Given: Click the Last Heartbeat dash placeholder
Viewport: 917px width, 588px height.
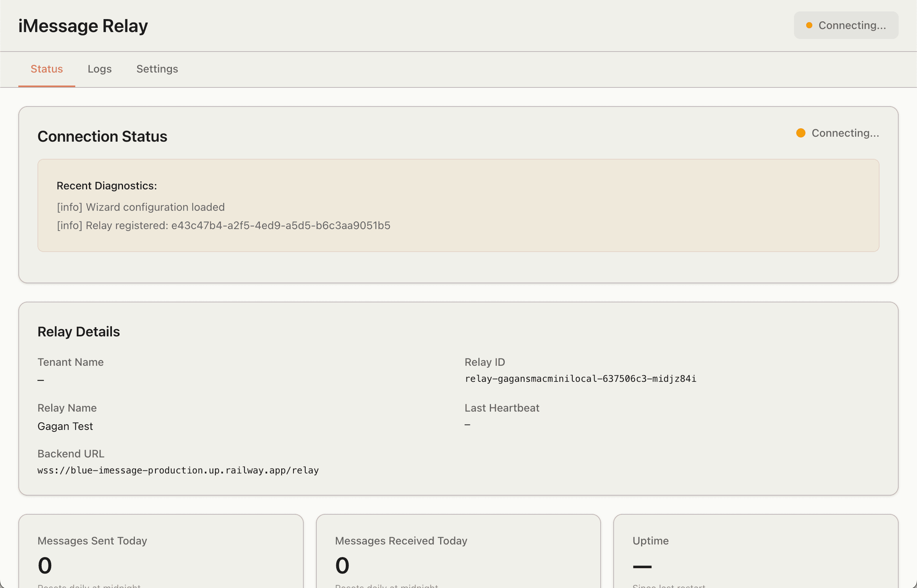Looking at the screenshot, I should click(x=467, y=425).
